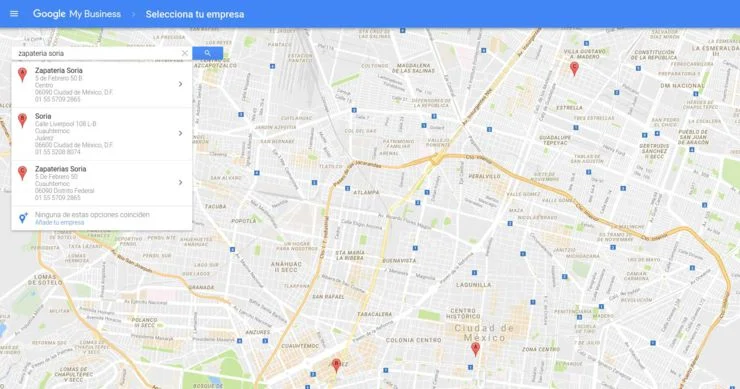This screenshot has width=740, height=389.
Task: Click the 'DM NACIONAL' map label
Action: tap(682, 86)
